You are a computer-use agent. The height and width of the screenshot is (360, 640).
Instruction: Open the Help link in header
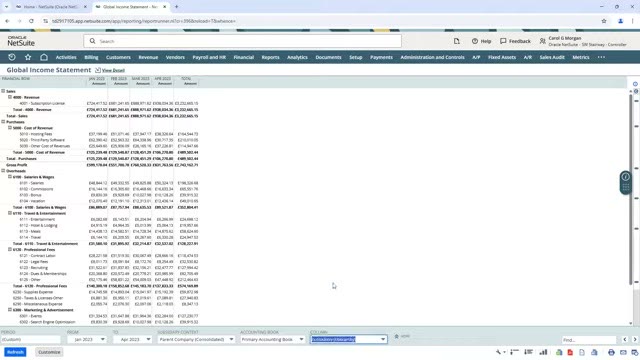[x=482, y=41]
